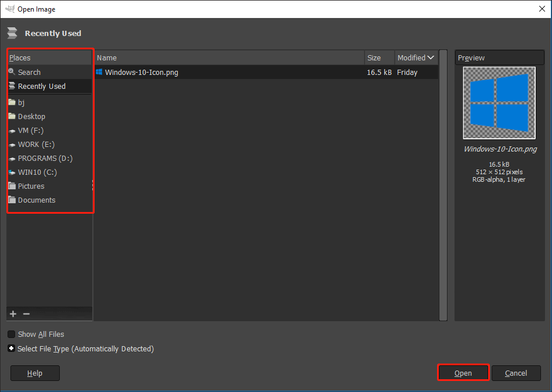
Task: Click the GIMP Wilber icon in title bar
Action: point(10,9)
